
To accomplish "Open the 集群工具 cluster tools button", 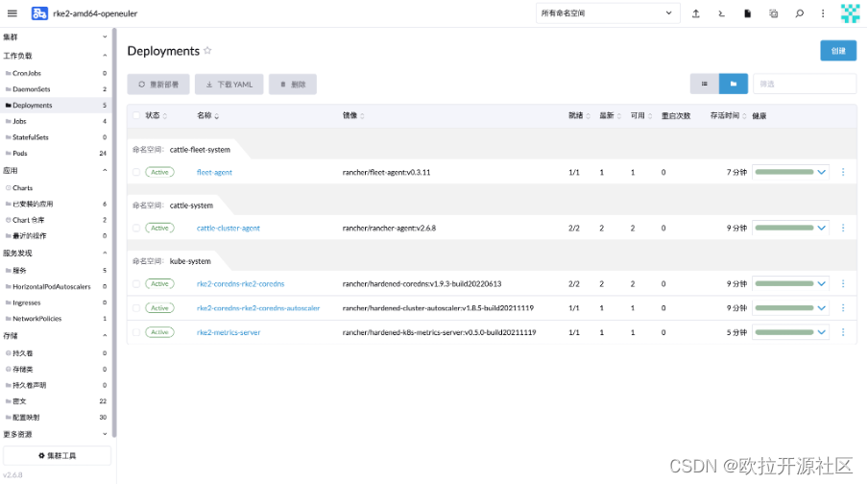I will pos(57,456).
